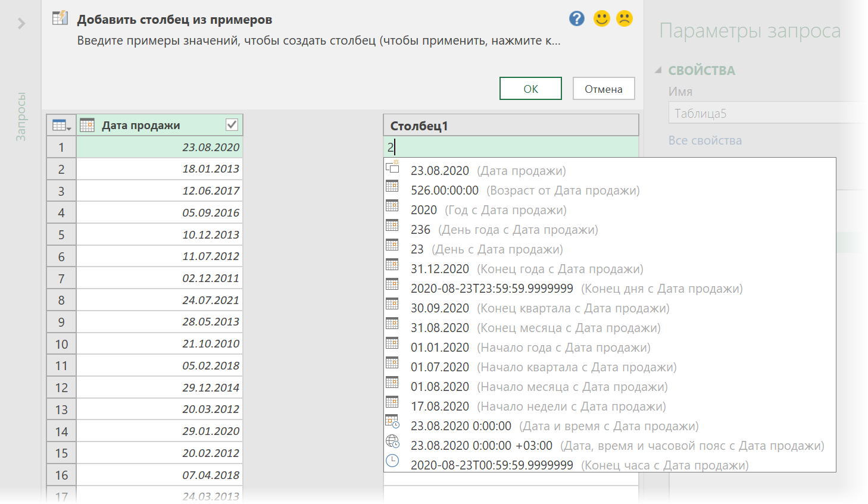Viewport: 868px width, 504px height.
Task: Open the Все свойства link
Action: 705,140
